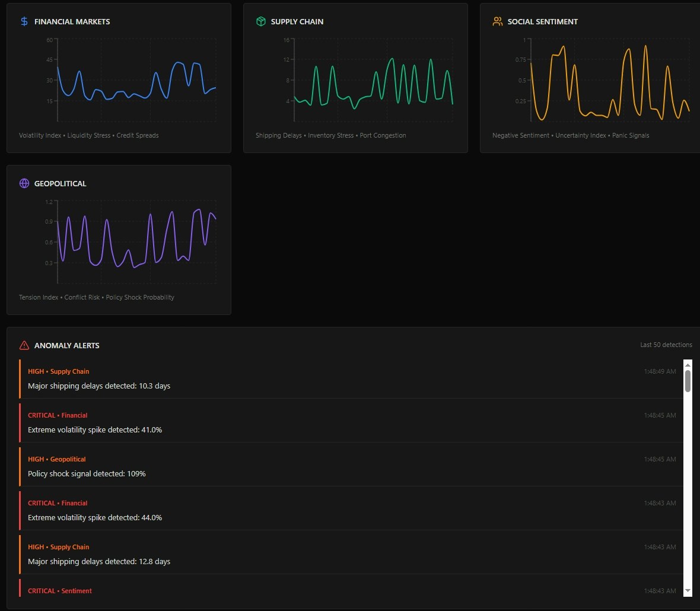Viewport: 700px width, 611px height.
Task: Open alert 'Policy shock signal detected: 109%'
Action: coord(351,466)
